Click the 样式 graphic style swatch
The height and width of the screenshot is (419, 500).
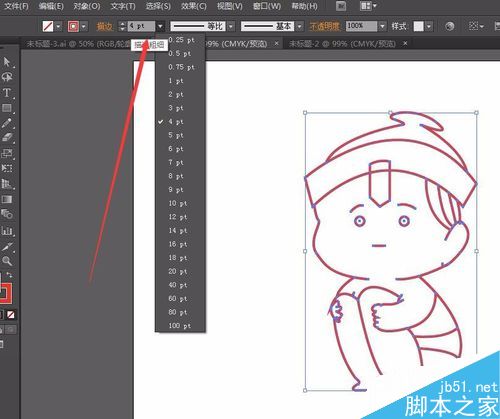coord(418,26)
